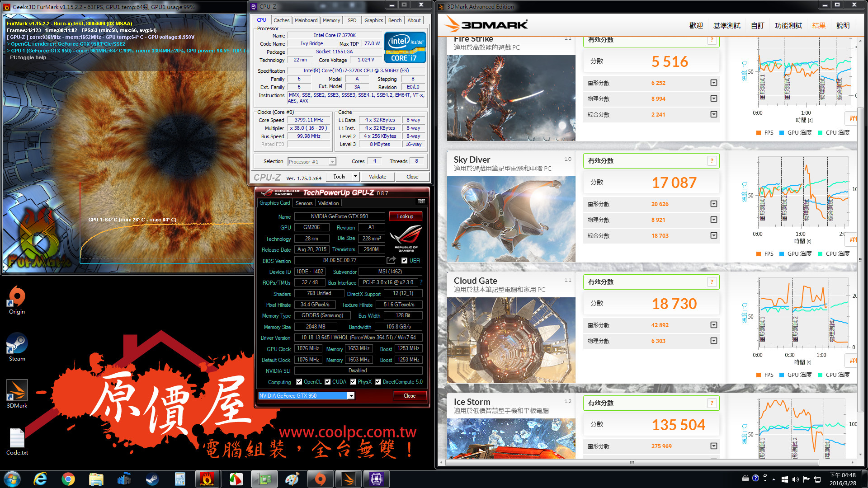Click the GPU-Z BIOS export share icon
This screenshot has height=488, width=868.
point(391,260)
